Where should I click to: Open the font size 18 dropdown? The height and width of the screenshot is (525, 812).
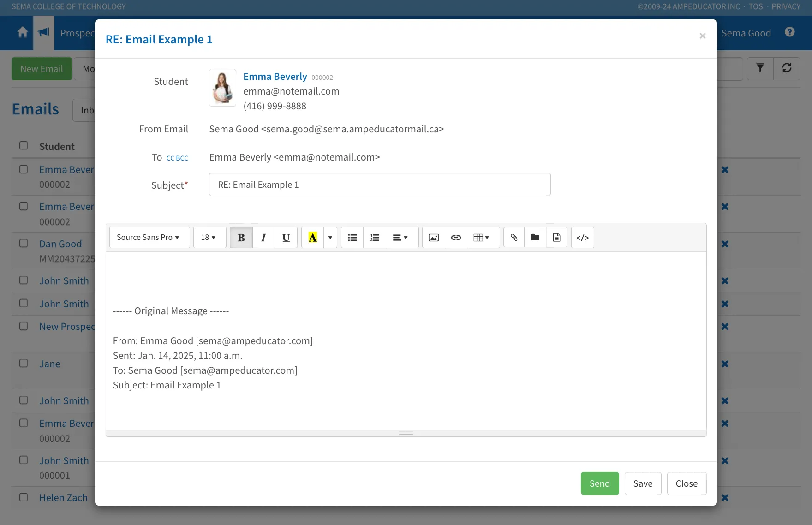click(209, 237)
